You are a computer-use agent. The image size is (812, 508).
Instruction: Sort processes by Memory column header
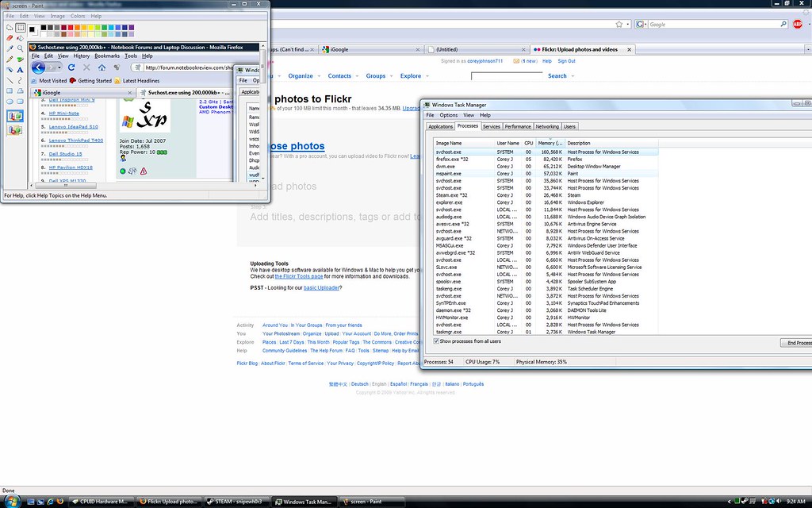pos(550,143)
